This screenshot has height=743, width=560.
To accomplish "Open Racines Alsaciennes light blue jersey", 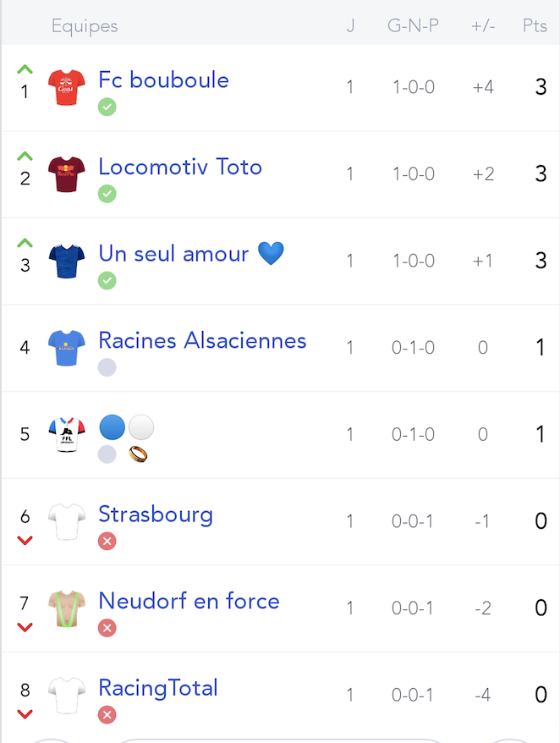I will point(66,348).
